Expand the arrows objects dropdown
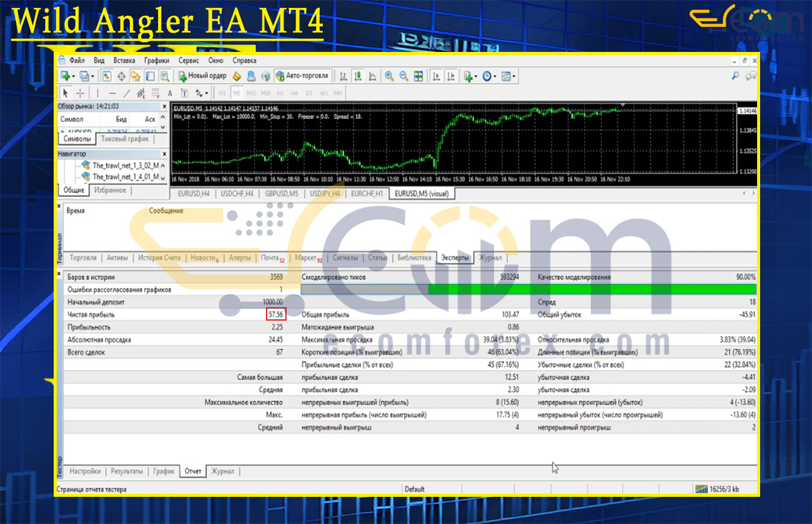812x524 pixels. tap(207, 93)
